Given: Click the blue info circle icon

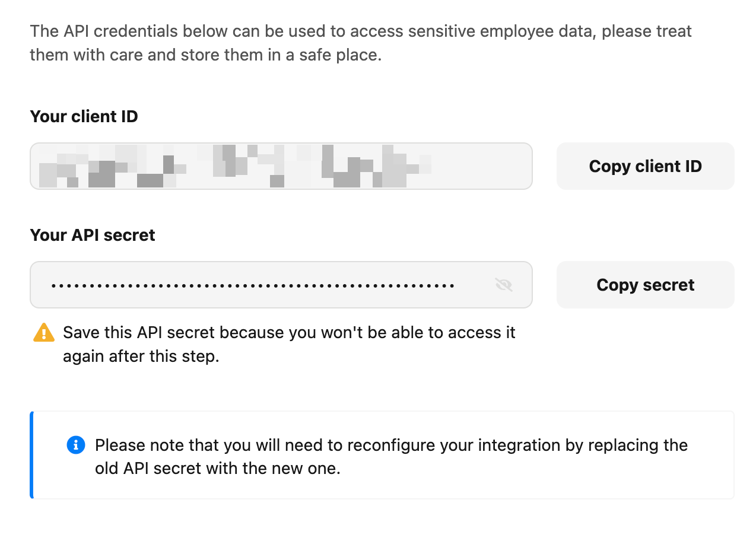Looking at the screenshot, I should [76, 445].
